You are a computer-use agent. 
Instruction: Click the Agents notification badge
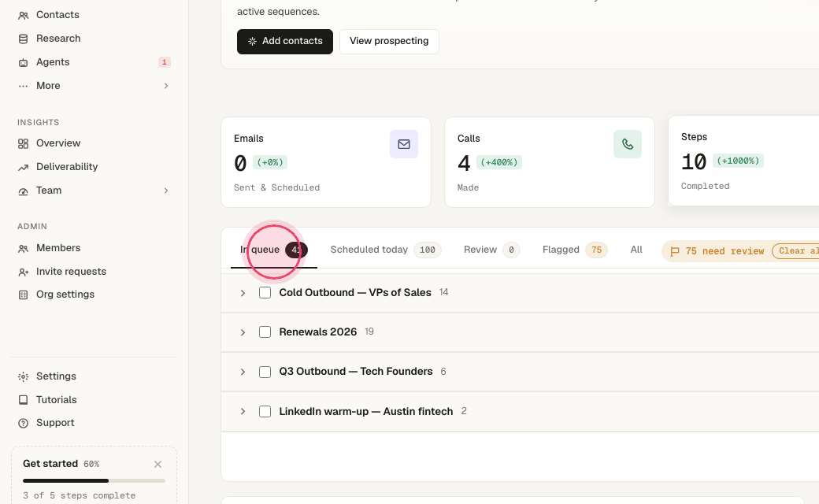165,62
